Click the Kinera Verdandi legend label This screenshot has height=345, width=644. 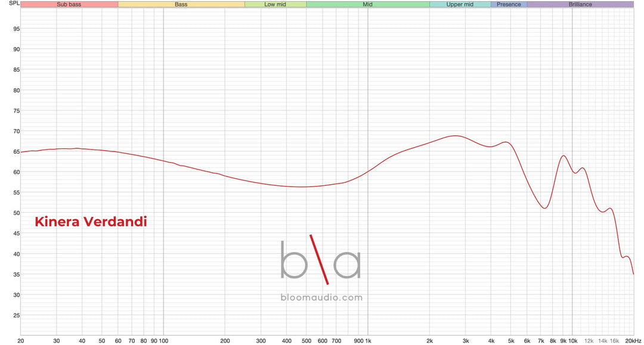click(91, 222)
